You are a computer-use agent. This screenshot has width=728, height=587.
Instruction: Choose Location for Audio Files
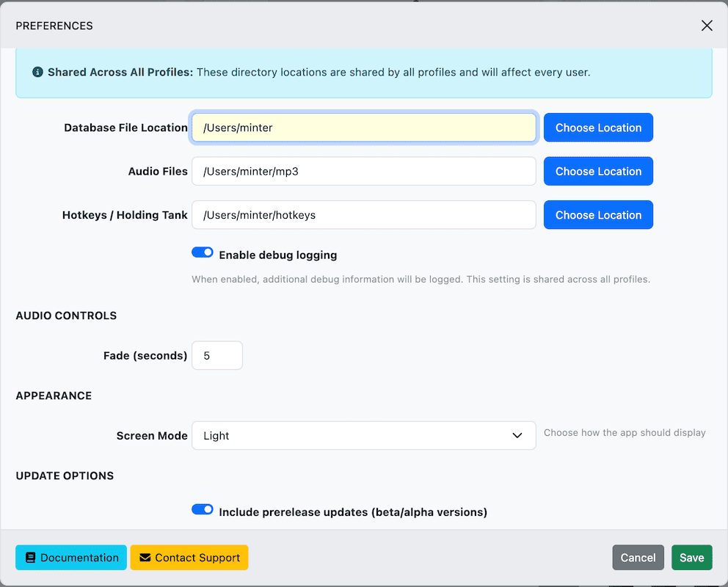(x=598, y=172)
